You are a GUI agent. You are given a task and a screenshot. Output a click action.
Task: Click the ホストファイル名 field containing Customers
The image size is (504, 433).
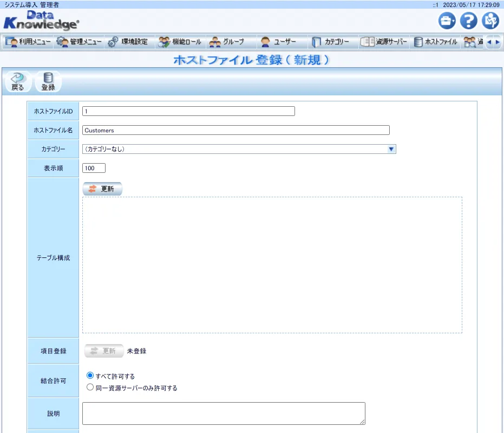235,130
